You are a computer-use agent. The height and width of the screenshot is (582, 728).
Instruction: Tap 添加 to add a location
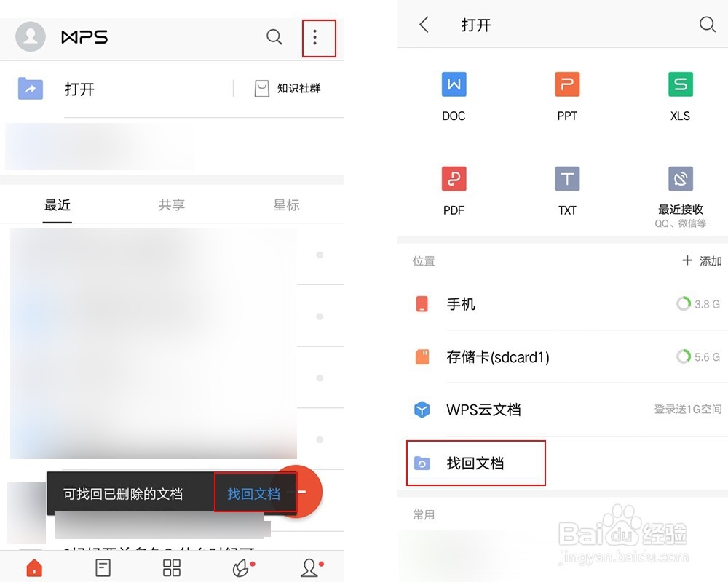click(702, 261)
